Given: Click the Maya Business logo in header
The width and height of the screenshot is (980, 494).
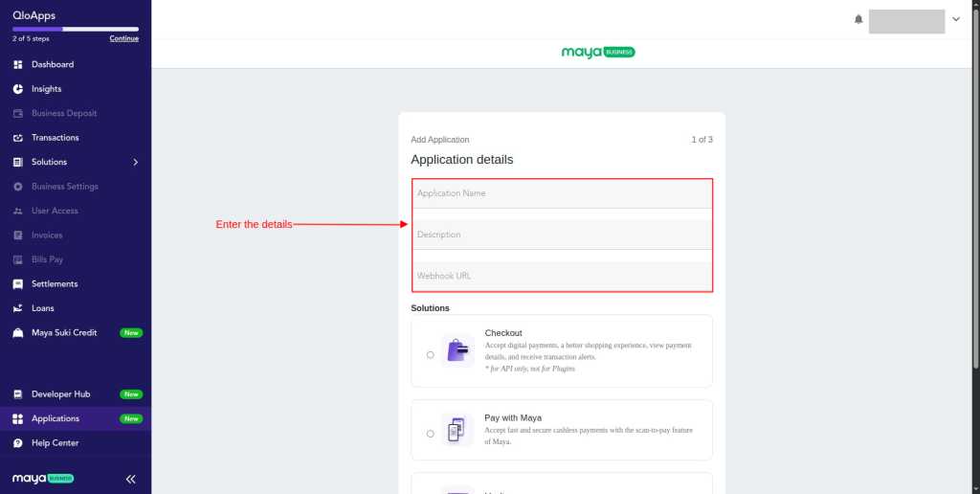Looking at the screenshot, I should click(x=598, y=52).
